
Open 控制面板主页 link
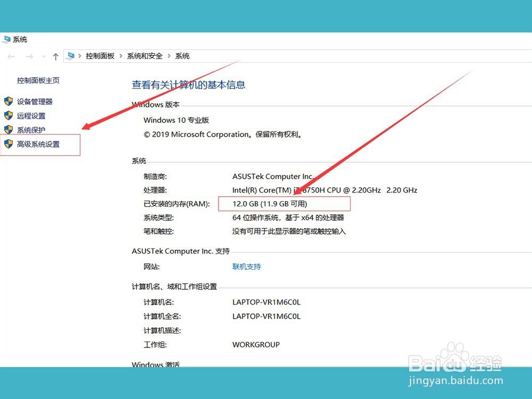tap(38, 80)
